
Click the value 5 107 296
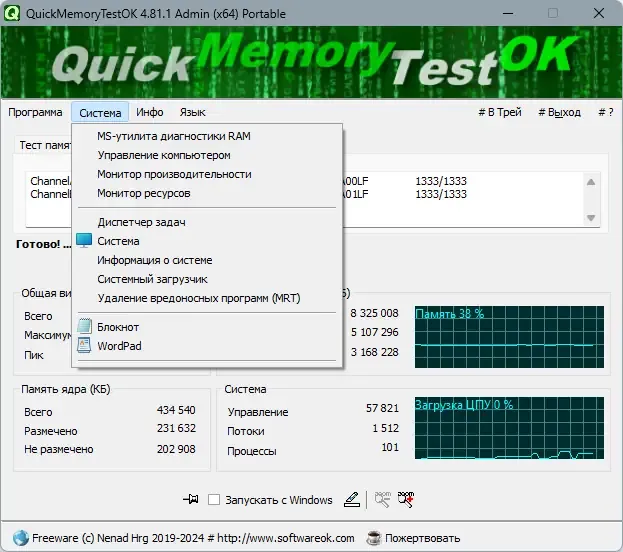(374, 332)
